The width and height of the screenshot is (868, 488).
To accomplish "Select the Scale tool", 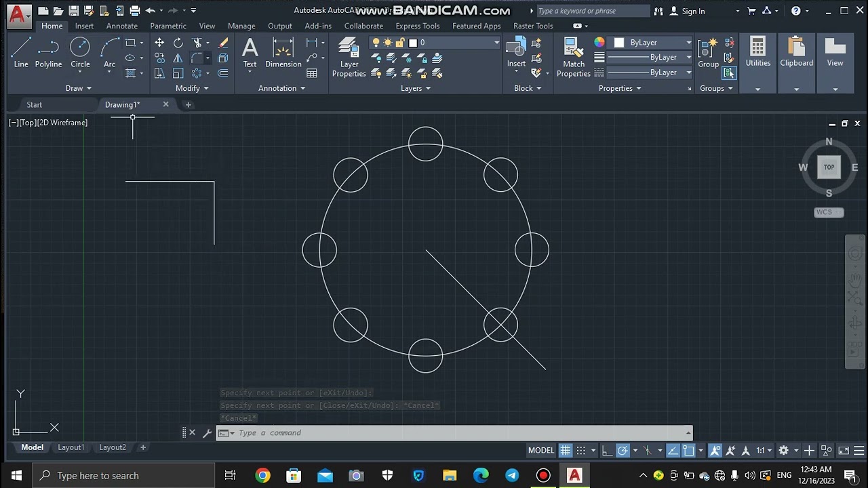I will tap(178, 73).
